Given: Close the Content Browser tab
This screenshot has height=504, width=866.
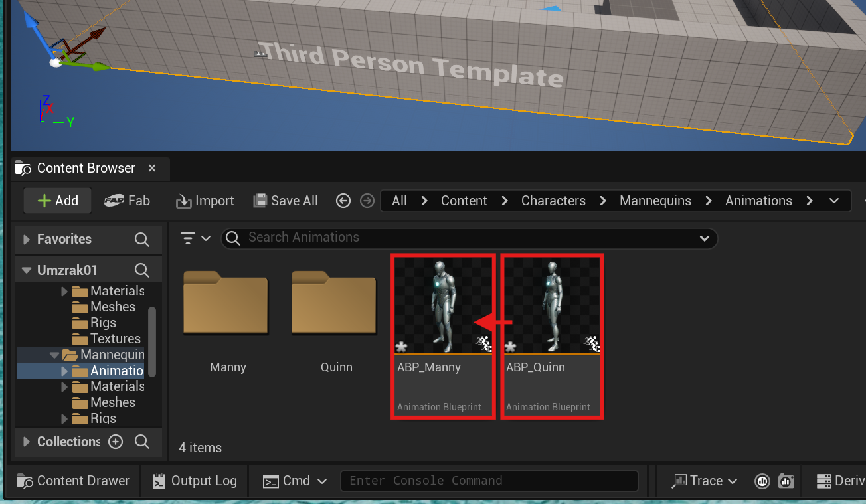Looking at the screenshot, I should point(152,168).
